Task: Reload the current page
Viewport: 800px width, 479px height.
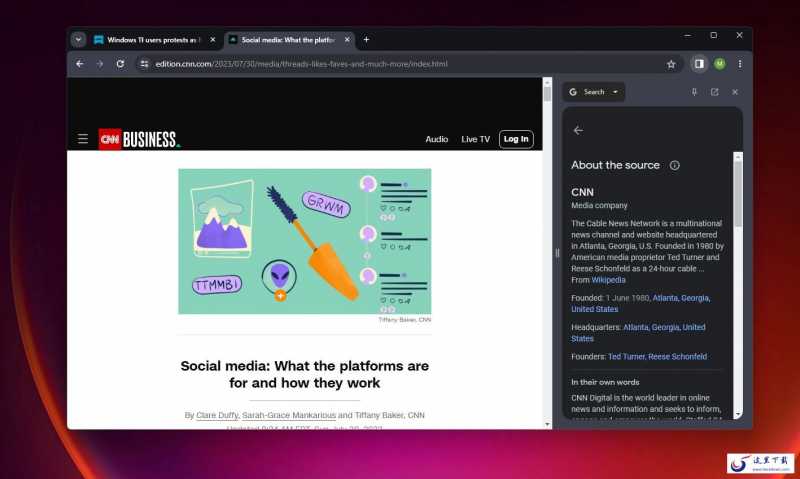Action: [x=120, y=64]
